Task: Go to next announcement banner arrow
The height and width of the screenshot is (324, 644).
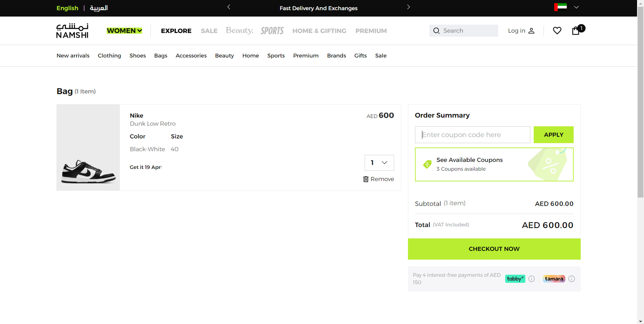Action: pos(408,7)
